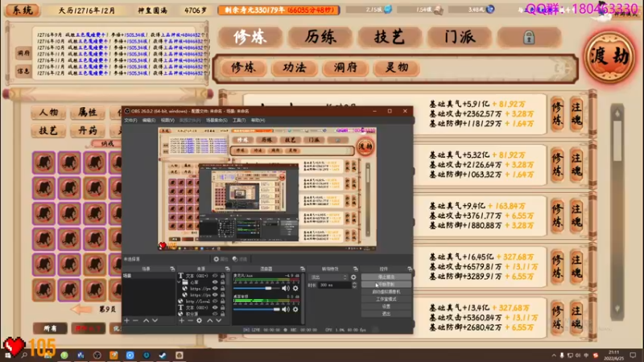The height and width of the screenshot is (362, 644).
Task: Open the Windows notification center icon
Action: tap(633, 355)
